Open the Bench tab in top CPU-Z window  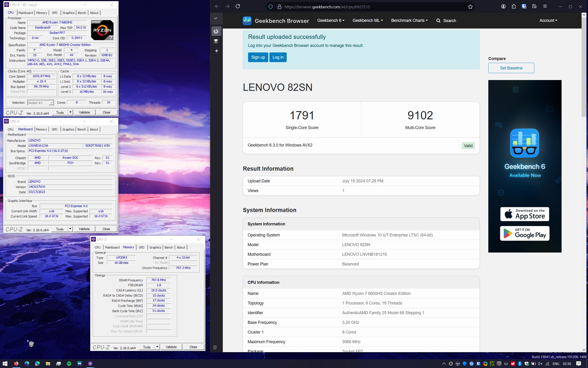(82, 13)
